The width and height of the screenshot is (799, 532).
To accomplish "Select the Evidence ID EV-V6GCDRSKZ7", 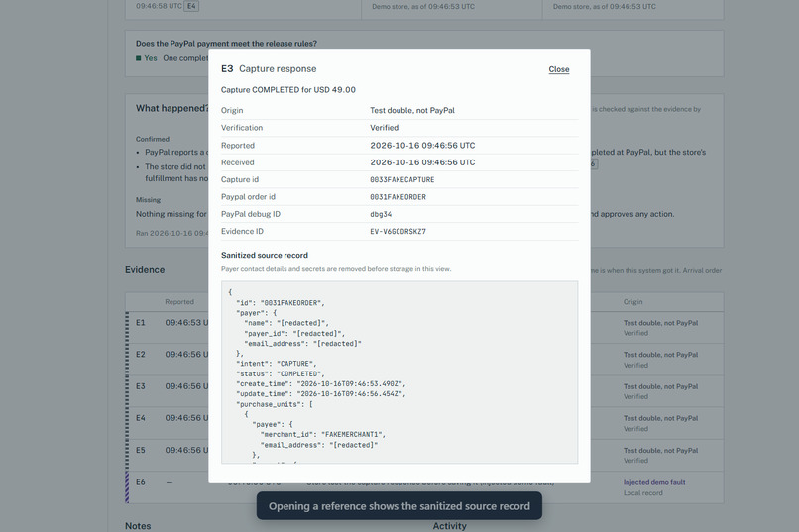I will point(398,231).
